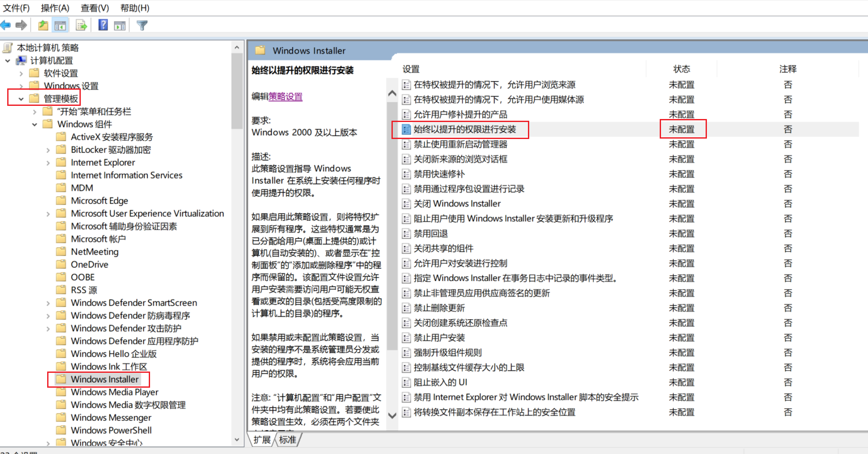Viewport: 868px width, 454px height.
Task: Click the Up One Level folder icon
Action: [x=43, y=26]
